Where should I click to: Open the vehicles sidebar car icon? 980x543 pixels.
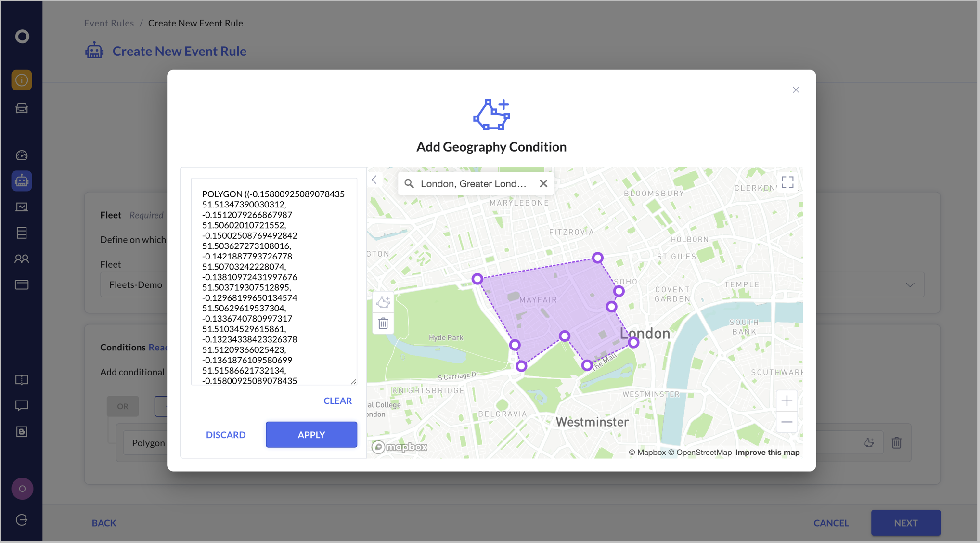pyautogui.click(x=22, y=108)
